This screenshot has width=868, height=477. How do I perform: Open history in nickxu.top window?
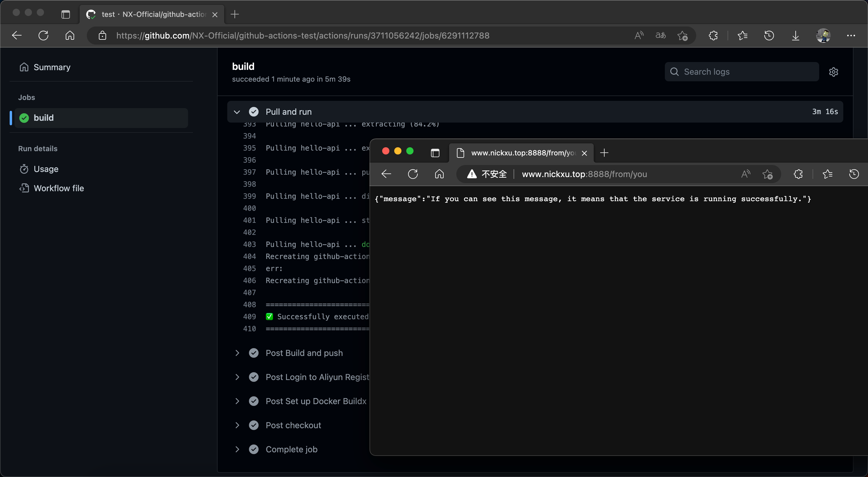854,174
